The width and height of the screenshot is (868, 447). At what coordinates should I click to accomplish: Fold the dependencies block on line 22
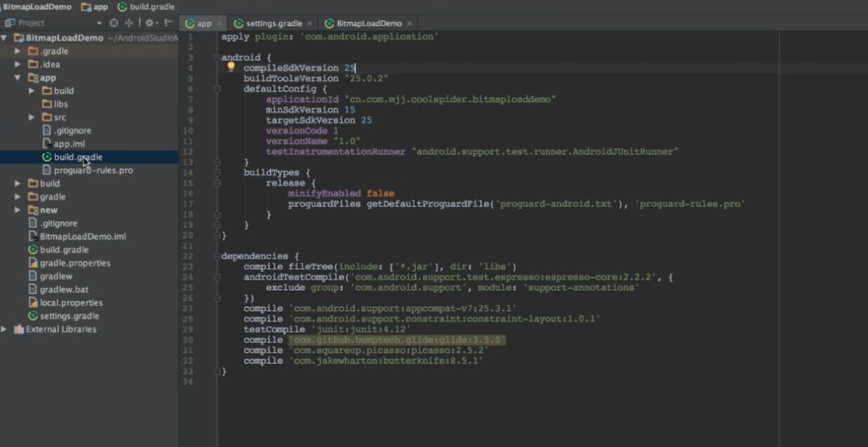tap(217, 256)
